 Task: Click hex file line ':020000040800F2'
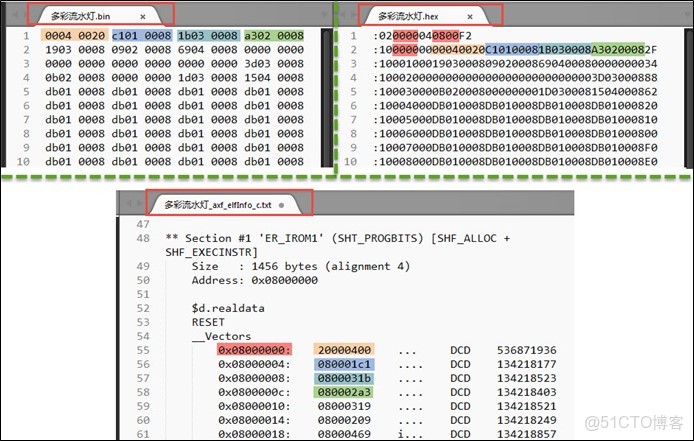click(422, 35)
